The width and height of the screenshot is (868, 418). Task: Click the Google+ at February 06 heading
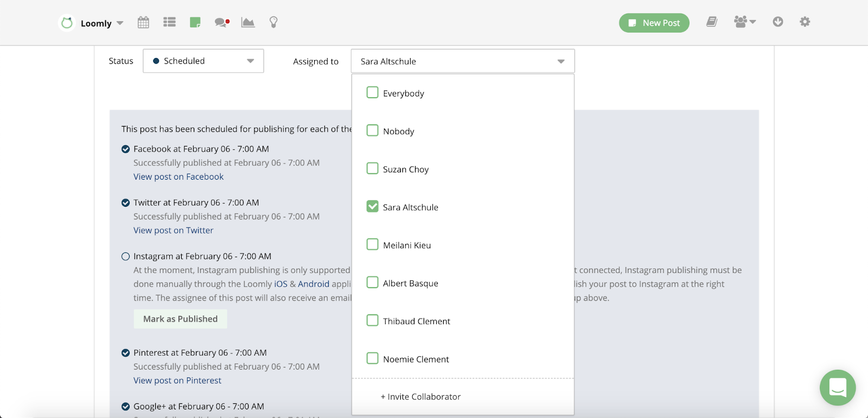[x=199, y=407]
